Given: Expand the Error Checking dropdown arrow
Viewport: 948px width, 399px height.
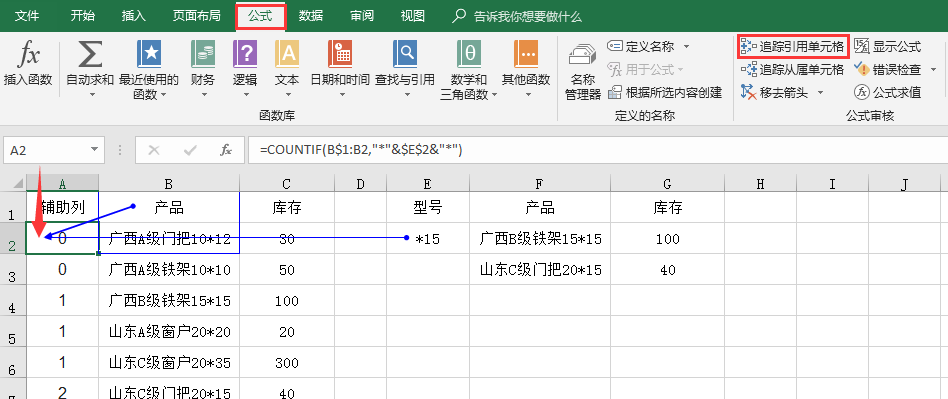Looking at the screenshot, I should point(932,70).
